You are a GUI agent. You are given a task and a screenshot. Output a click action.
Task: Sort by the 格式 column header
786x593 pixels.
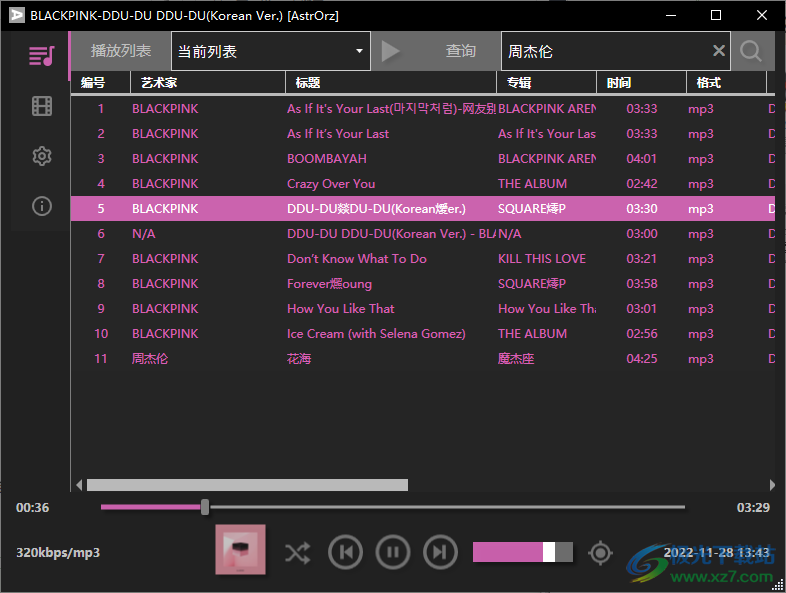coord(726,82)
